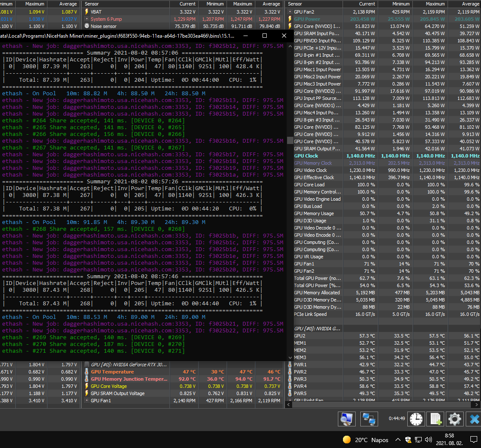Click Minimum column header in right sensor panel
481x448 pixels.
coord(395,4)
